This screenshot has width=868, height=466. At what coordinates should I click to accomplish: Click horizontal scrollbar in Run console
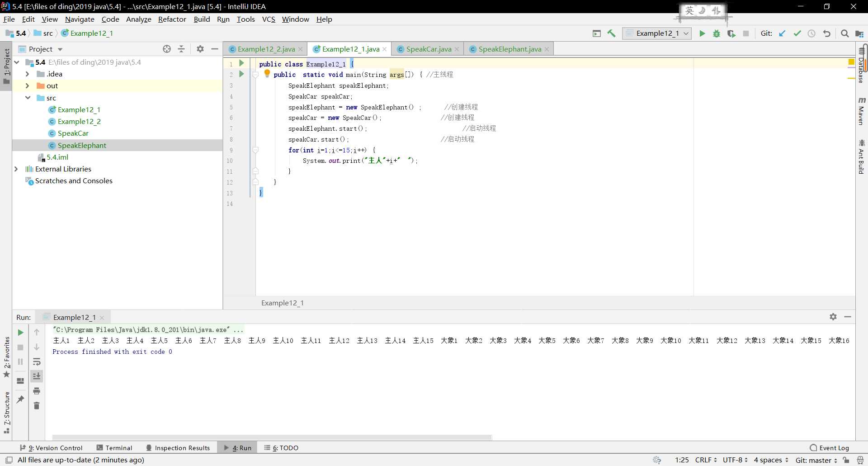[272, 437]
